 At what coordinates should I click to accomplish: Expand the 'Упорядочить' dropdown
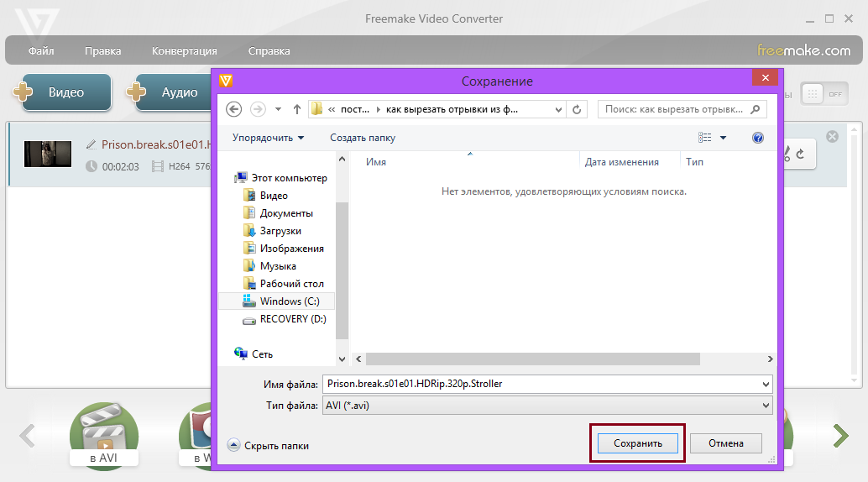(269, 138)
